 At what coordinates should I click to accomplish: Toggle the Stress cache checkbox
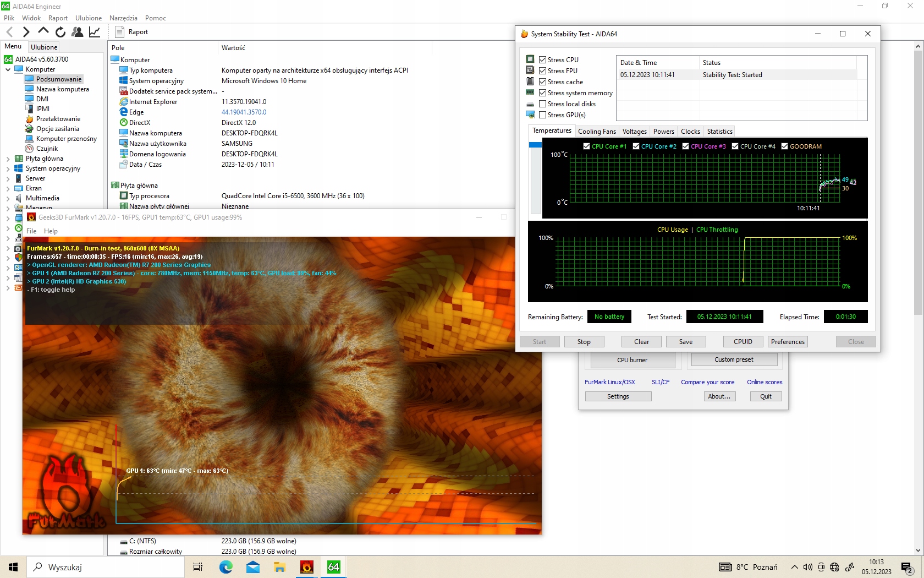click(542, 82)
